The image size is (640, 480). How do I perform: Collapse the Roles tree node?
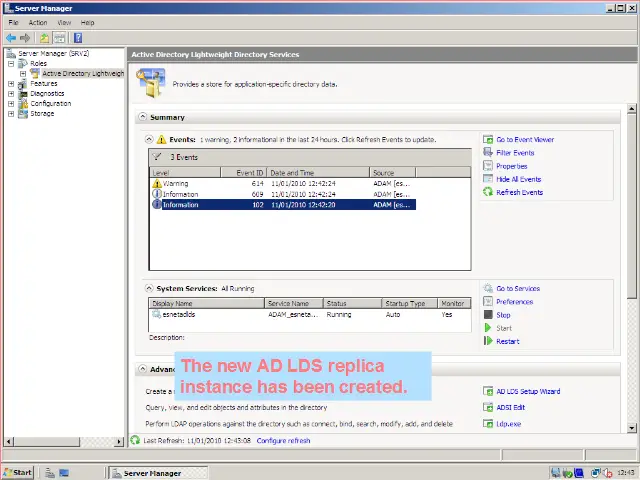pyautogui.click(x=11, y=64)
